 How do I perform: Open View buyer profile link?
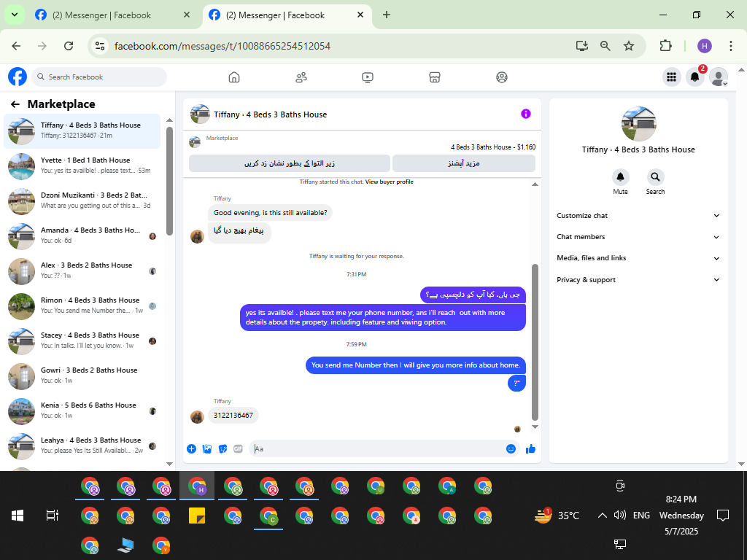pyautogui.click(x=390, y=182)
